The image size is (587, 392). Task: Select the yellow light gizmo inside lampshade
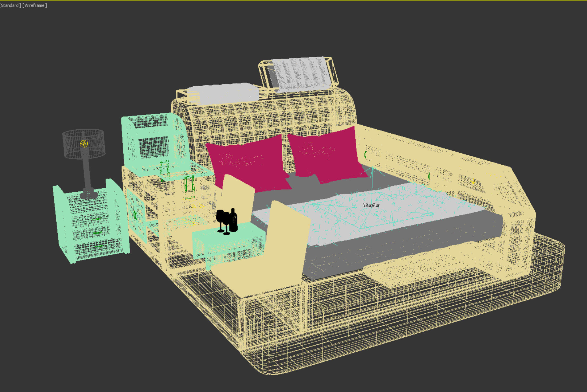84,144
